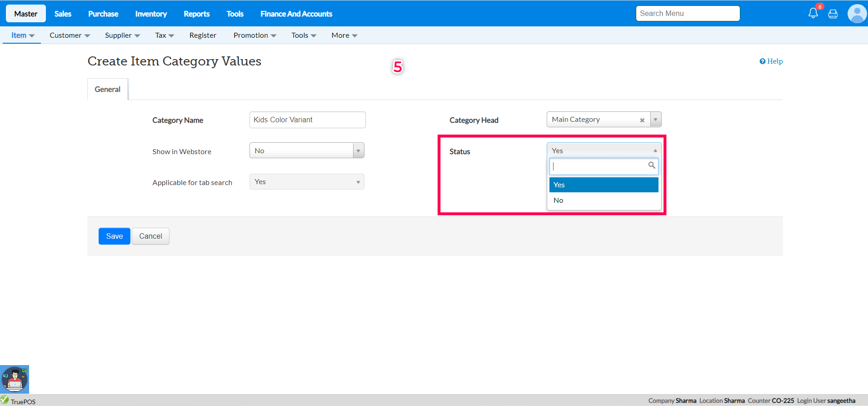This screenshot has height=406, width=868.
Task: Click the printer icon in header
Action: tap(833, 14)
